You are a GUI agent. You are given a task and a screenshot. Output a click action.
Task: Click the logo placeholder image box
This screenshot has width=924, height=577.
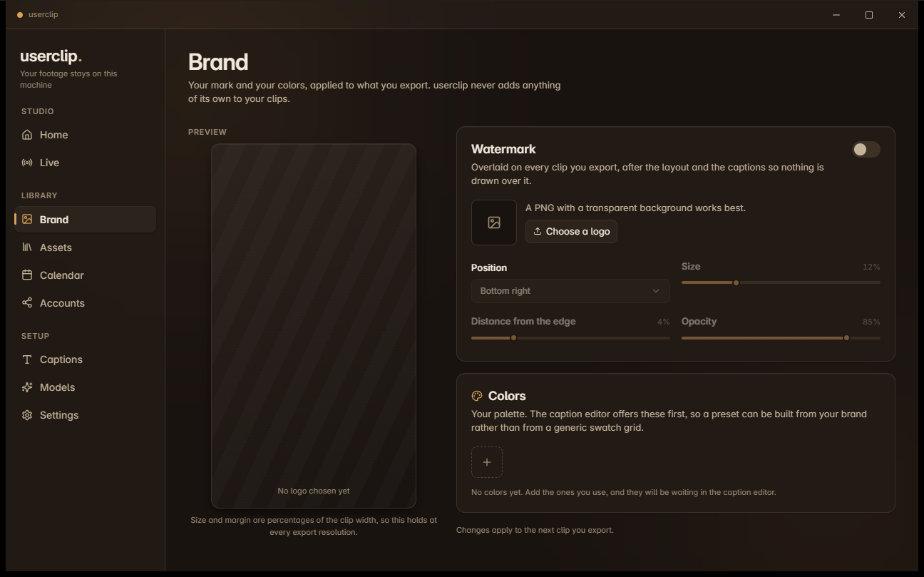(494, 223)
